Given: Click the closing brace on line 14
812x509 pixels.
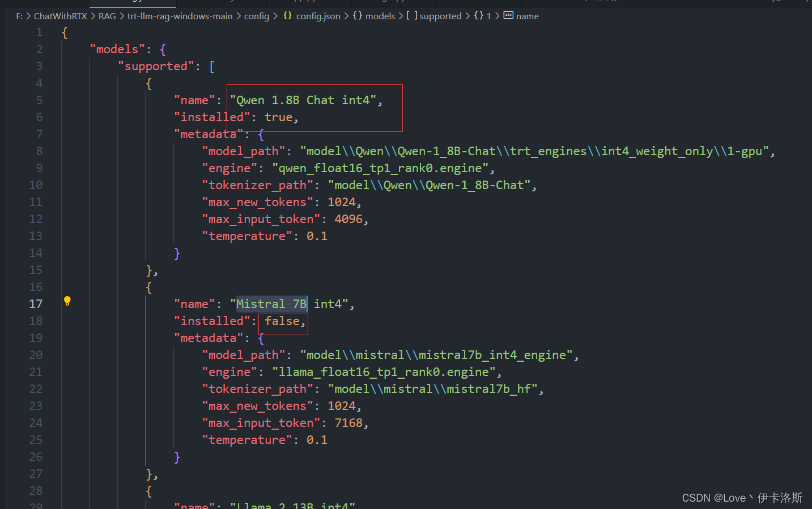Looking at the screenshot, I should click(177, 253).
